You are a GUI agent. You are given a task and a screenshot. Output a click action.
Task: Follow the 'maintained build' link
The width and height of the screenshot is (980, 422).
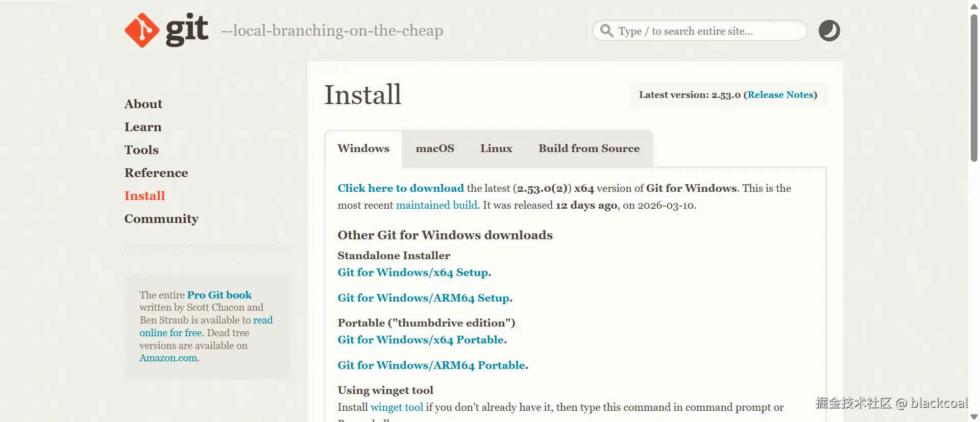(437, 205)
